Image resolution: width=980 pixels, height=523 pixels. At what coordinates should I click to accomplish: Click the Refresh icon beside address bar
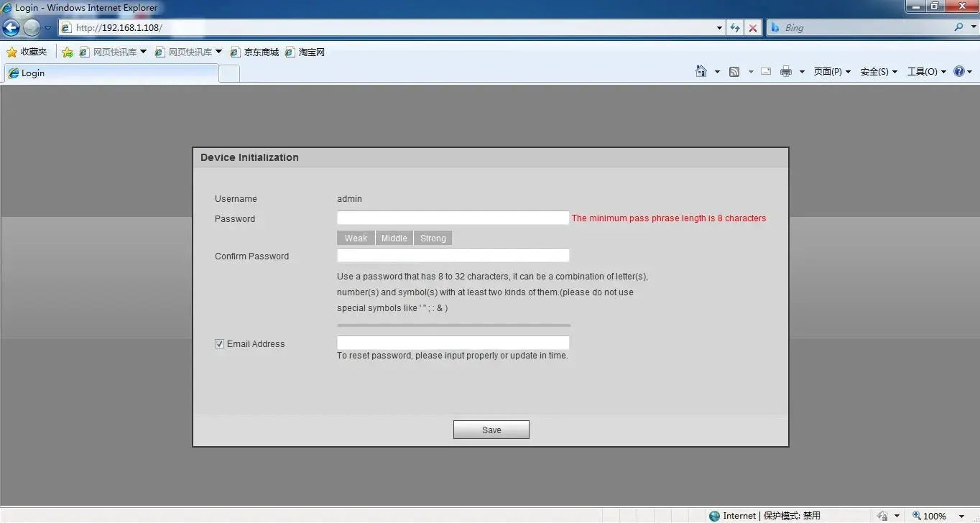(x=734, y=27)
